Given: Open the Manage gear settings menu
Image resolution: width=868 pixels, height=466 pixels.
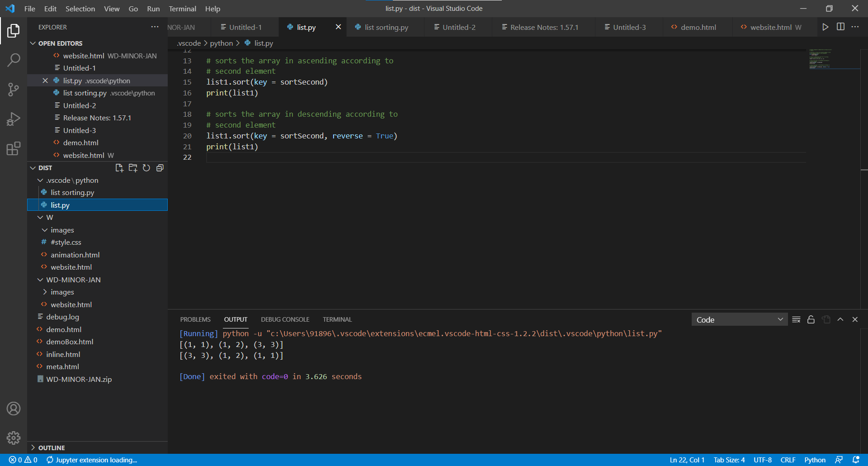Looking at the screenshot, I should pos(14,437).
